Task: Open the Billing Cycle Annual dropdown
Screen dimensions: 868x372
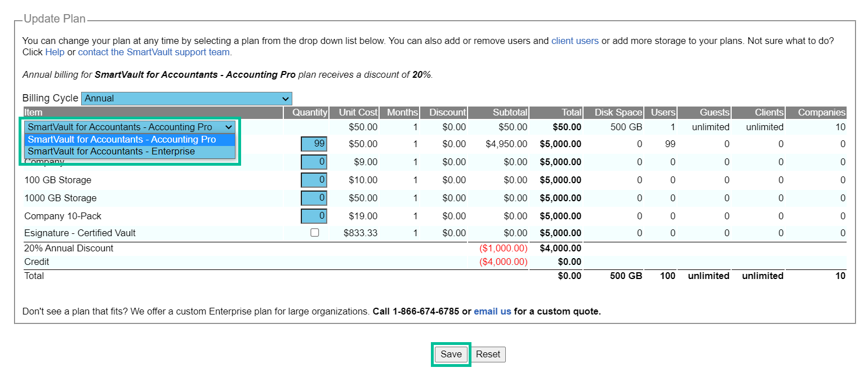Action: 186,98
